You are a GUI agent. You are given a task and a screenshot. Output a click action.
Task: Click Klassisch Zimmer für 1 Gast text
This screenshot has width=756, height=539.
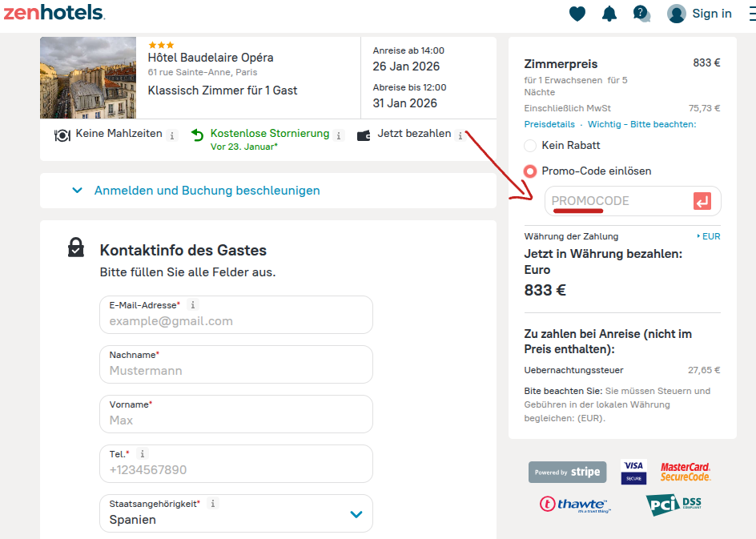pyautogui.click(x=223, y=91)
